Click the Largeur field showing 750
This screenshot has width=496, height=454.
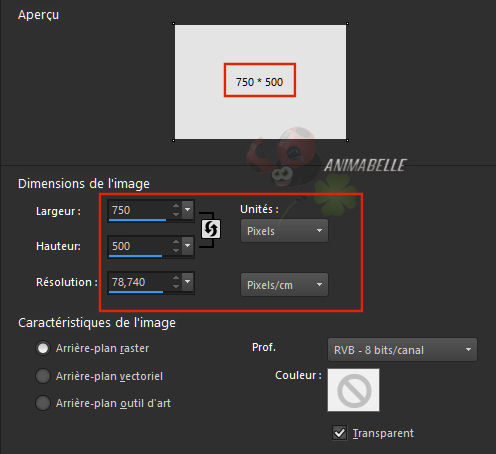point(138,210)
